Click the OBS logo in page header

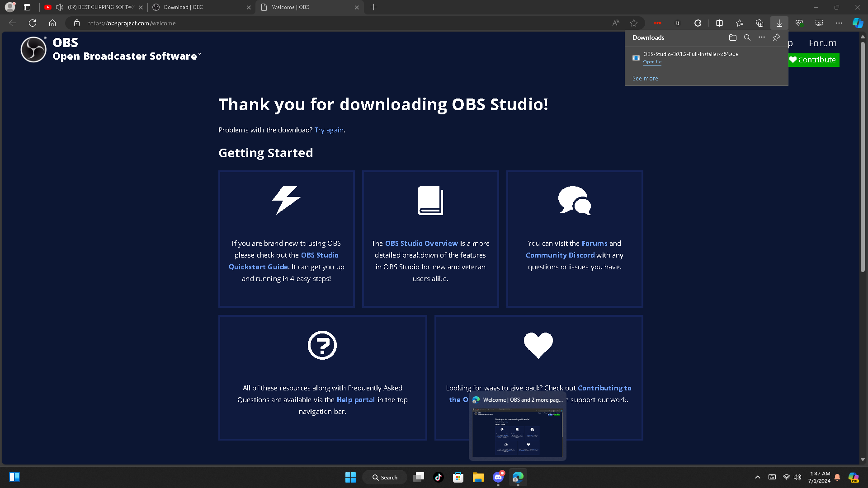[33, 49]
